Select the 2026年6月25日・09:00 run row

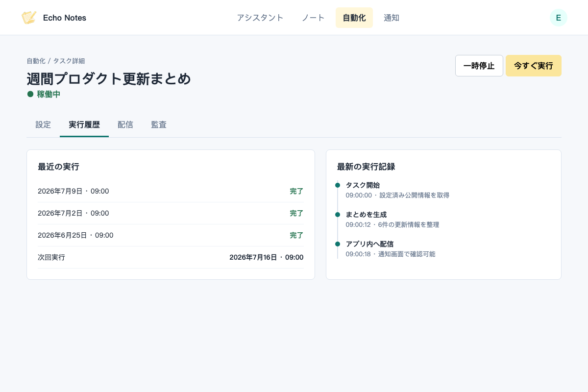click(x=171, y=235)
